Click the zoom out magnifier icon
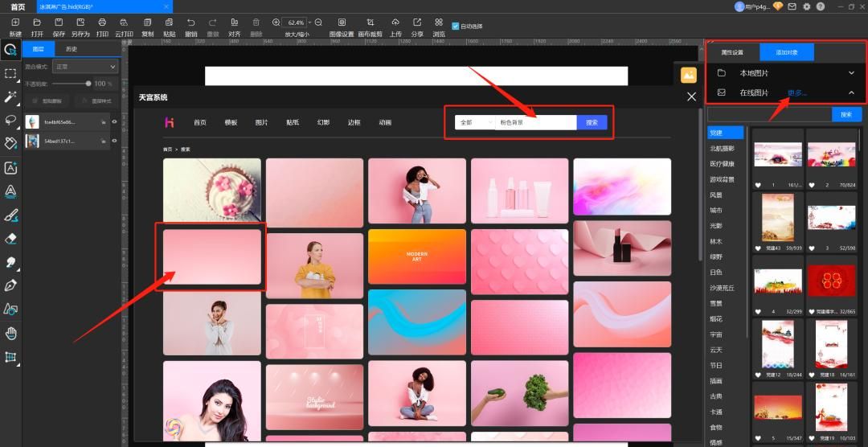This screenshot has height=447, width=868. coord(318,23)
